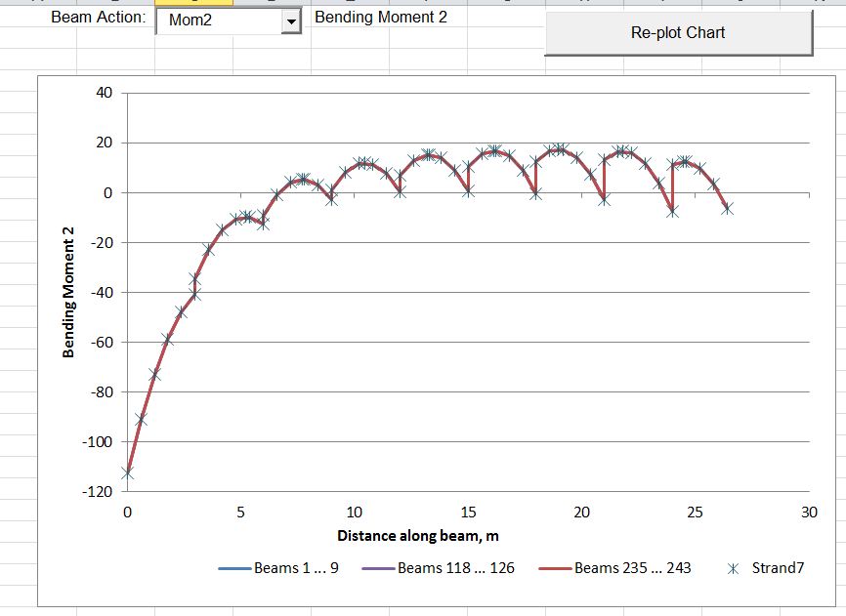Click the Re-plot Chart button
The image size is (846, 616).
pyautogui.click(x=678, y=33)
